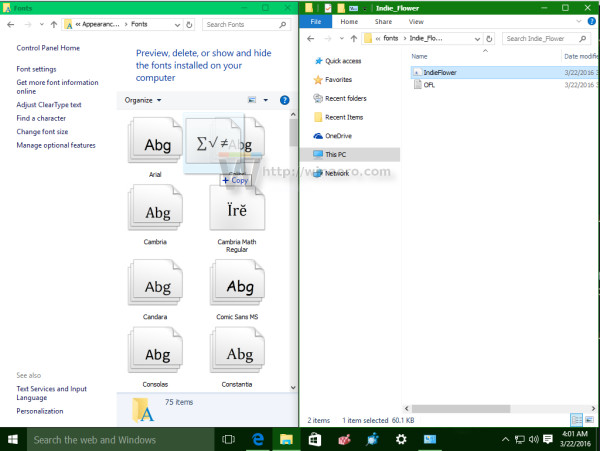
Task: Select the Comic Sans MS font
Action: tap(237, 283)
